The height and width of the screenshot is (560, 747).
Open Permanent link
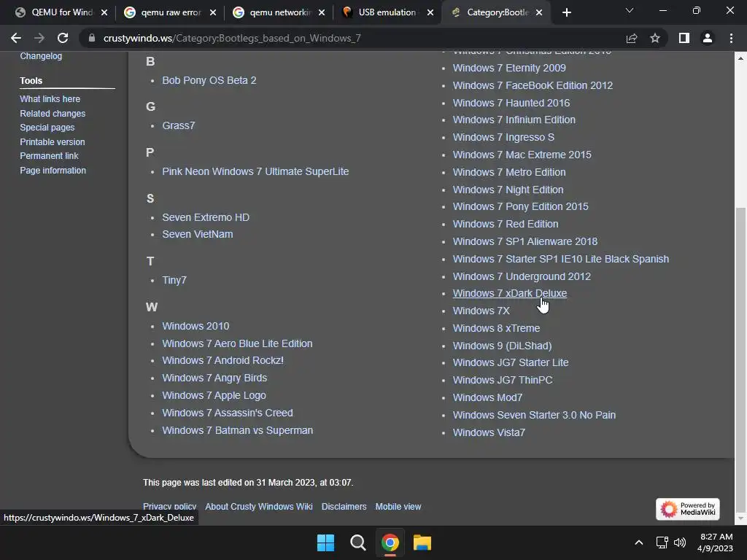[x=49, y=156]
